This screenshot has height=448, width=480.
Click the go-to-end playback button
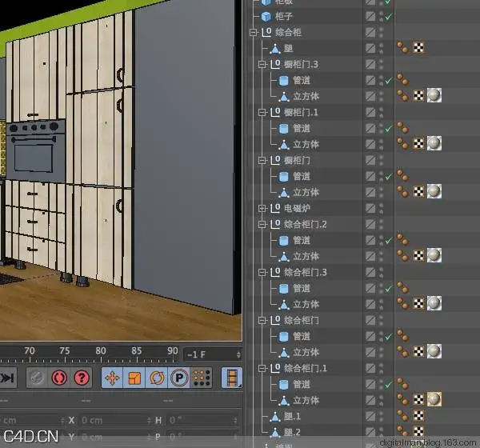[8, 378]
